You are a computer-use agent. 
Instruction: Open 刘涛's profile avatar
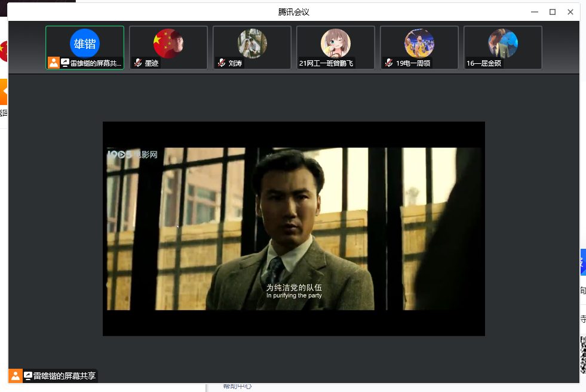(x=252, y=44)
